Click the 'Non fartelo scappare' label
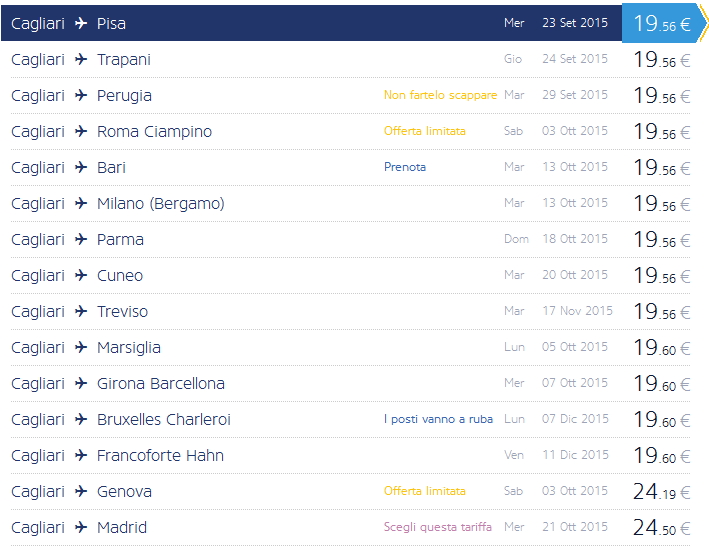709x548 pixels. (x=440, y=95)
